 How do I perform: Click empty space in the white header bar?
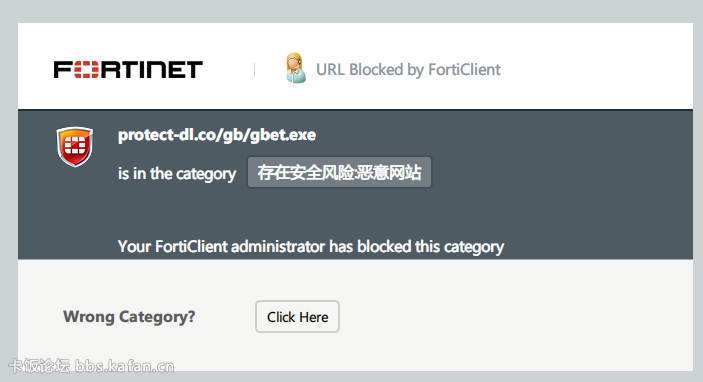point(596,67)
